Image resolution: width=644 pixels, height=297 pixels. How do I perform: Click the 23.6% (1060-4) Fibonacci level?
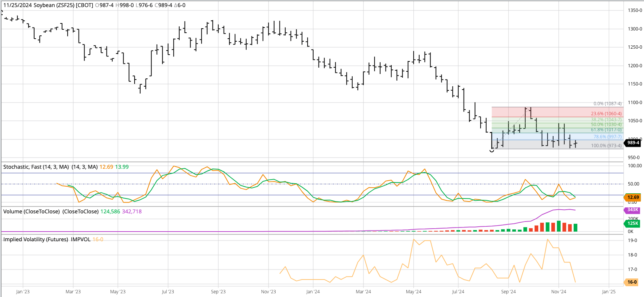(606, 114)
